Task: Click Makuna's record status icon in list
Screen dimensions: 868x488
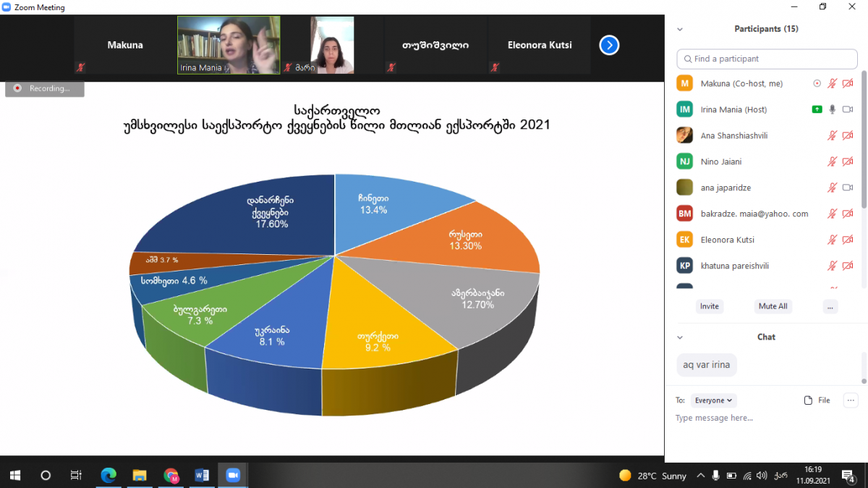Action: [x=817, y=84]
